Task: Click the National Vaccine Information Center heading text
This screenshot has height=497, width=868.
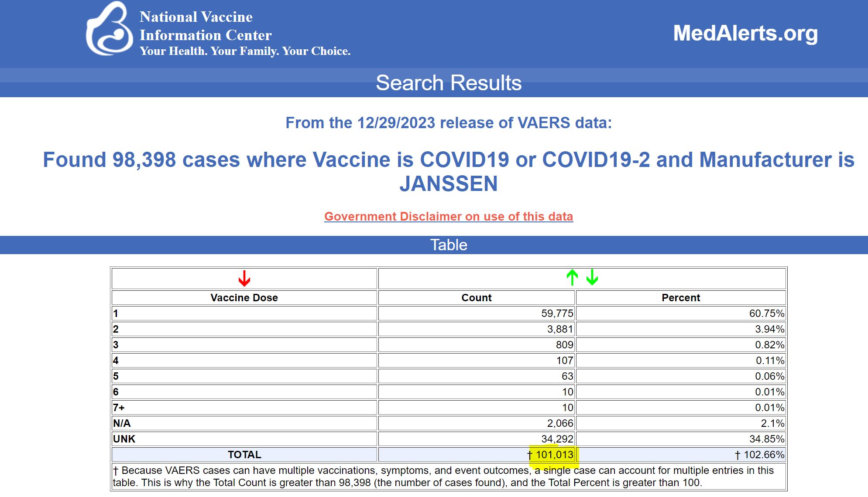Action: click(206, 26)
